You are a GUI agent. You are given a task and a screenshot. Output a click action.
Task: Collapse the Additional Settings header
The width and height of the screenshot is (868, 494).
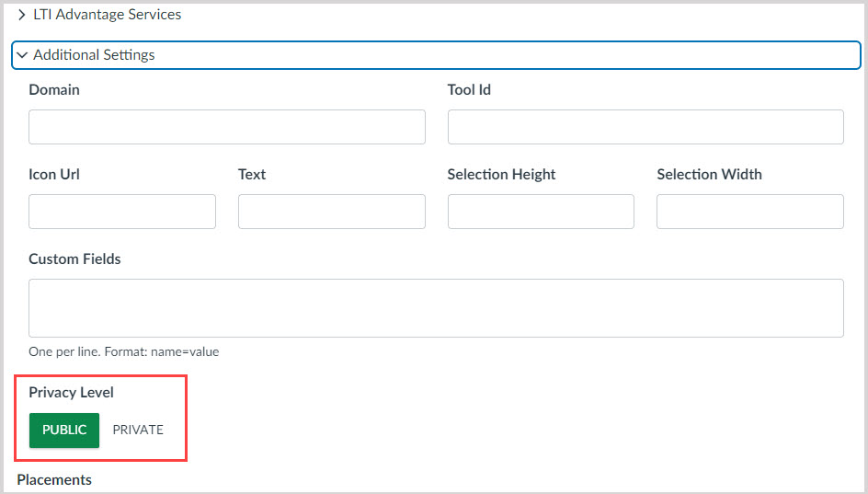[x=94, y=55]
